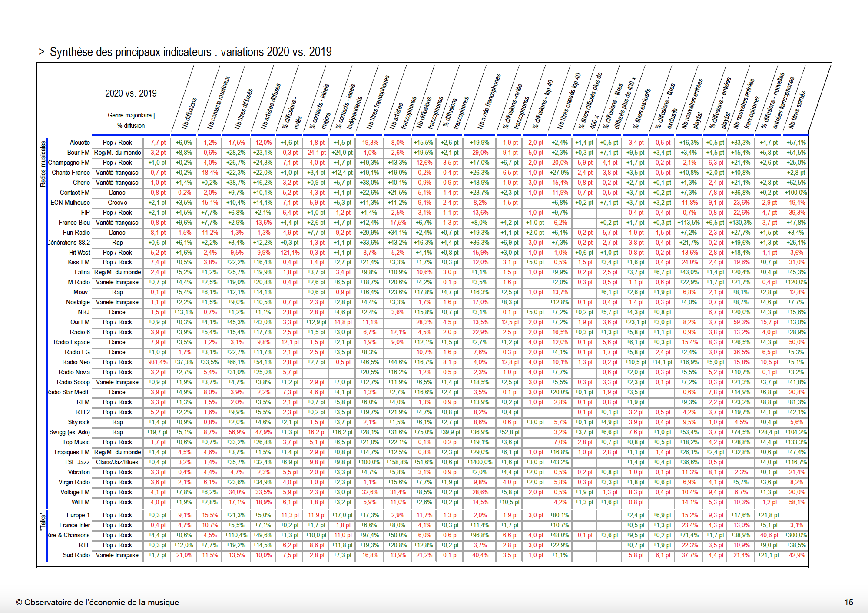
Task: Click the Beur FM station name
Action: (78, 153)
